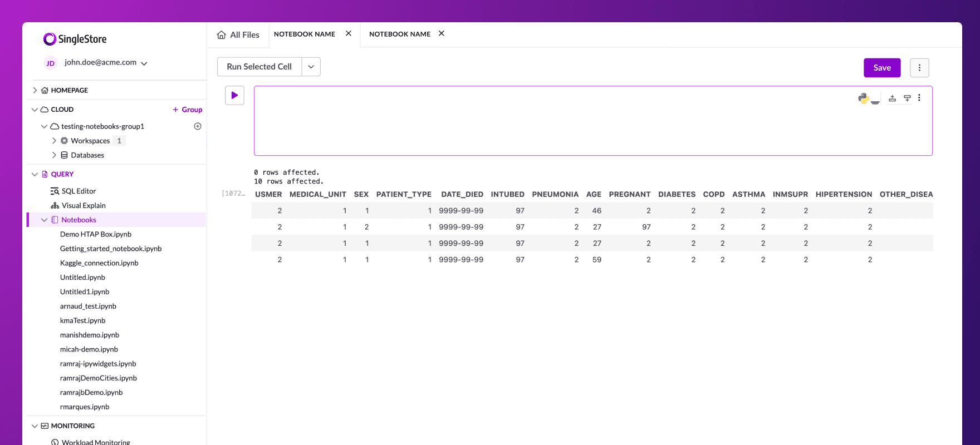Click the SingleStore logo
This screenshot has width=980, height=445.
75,39
